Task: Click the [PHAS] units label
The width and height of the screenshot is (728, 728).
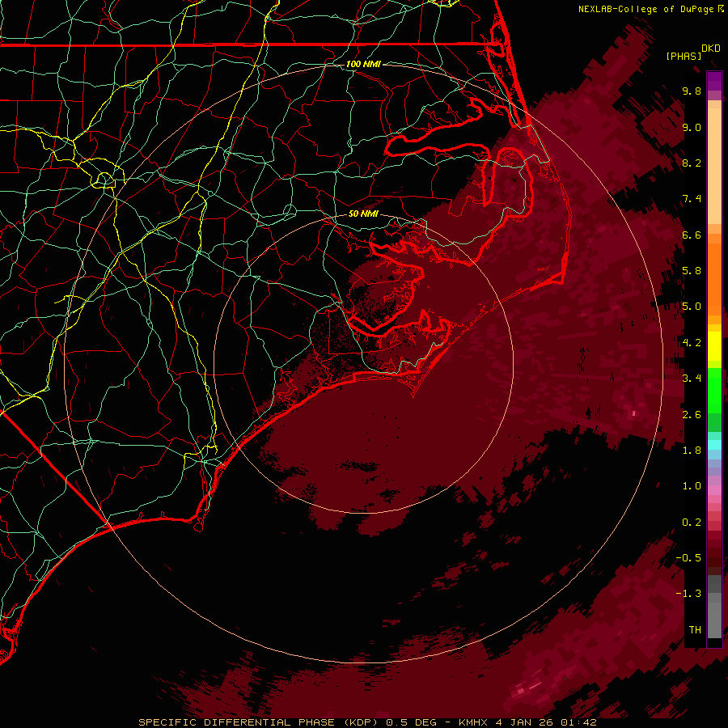Action: 684,56
